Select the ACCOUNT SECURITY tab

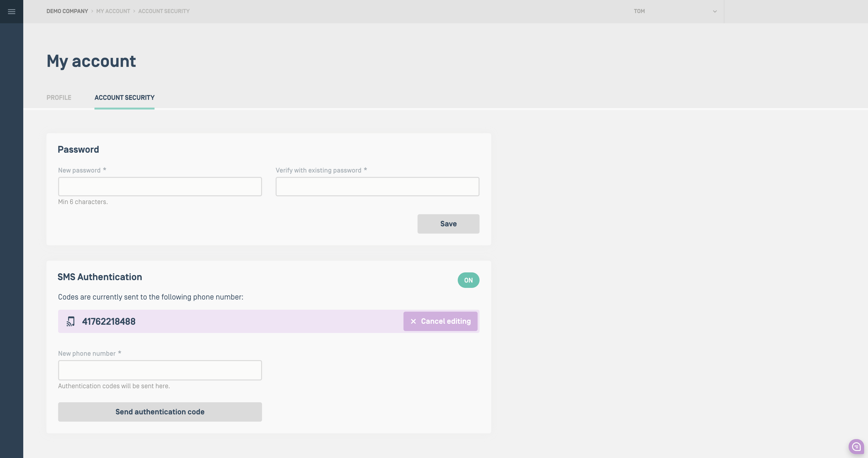(x=124, y=97)
